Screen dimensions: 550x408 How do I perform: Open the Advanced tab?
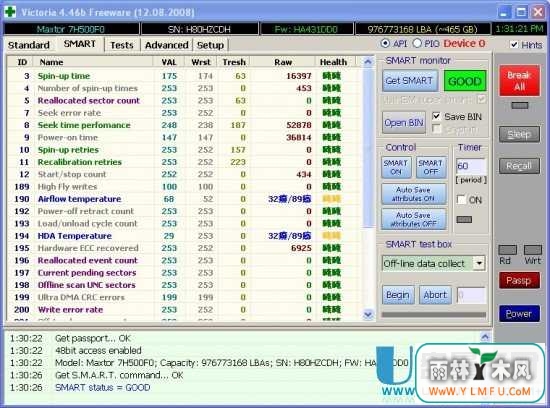point(167,45)
